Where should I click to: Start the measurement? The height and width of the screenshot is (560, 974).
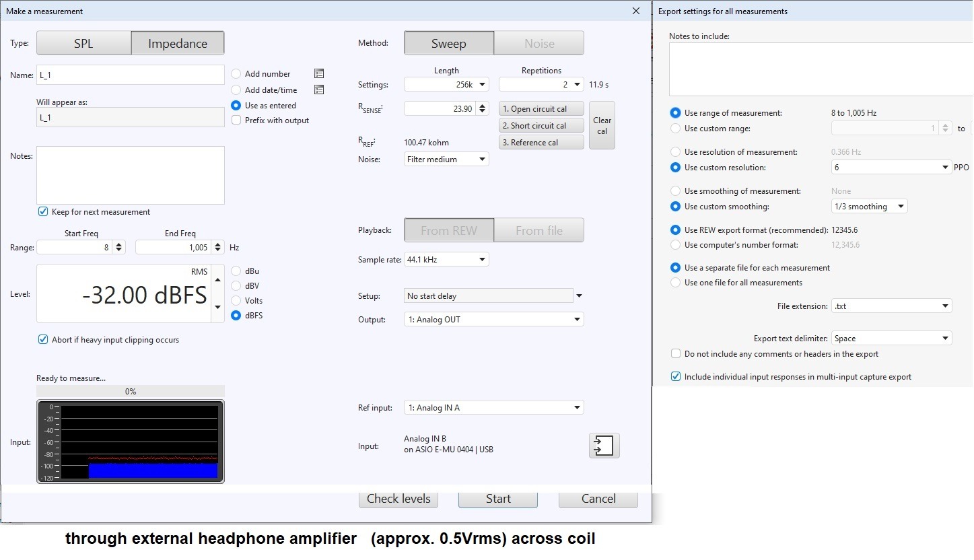pyautogui.click(x=498, y=499)
